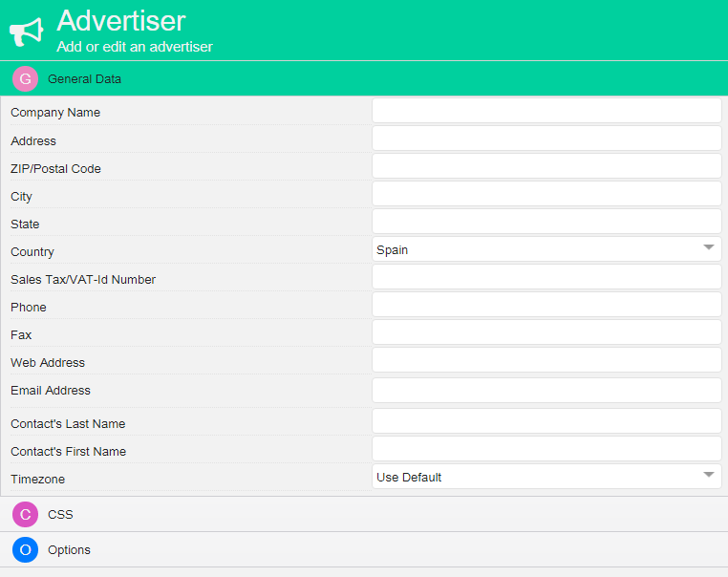
Task: Open the Timezone dropdown
Action: coord(546,477)
